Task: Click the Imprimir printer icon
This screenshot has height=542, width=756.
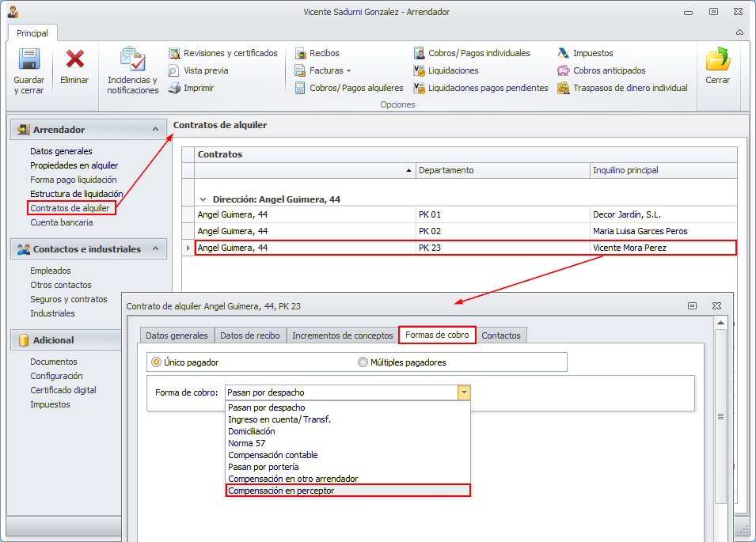Action: (x=174, y=88)
